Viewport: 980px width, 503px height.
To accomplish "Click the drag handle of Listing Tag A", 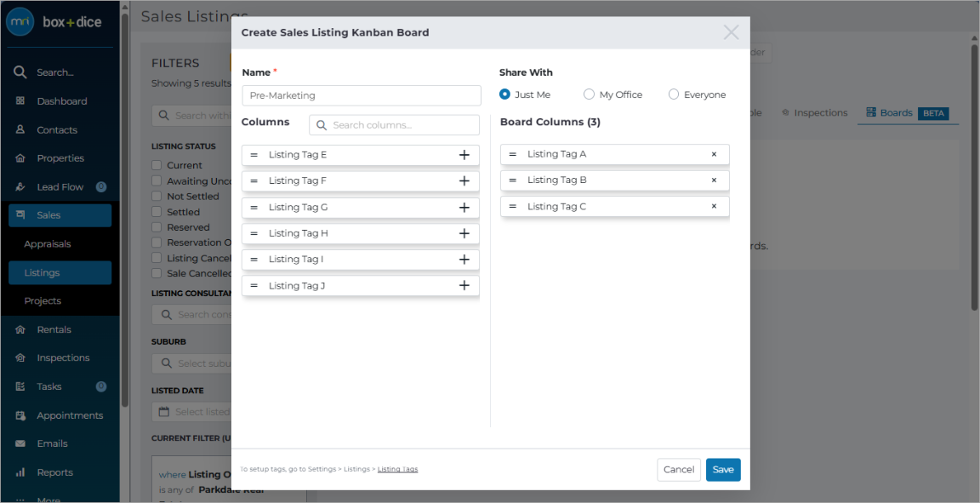I will [x=512, y=154].
